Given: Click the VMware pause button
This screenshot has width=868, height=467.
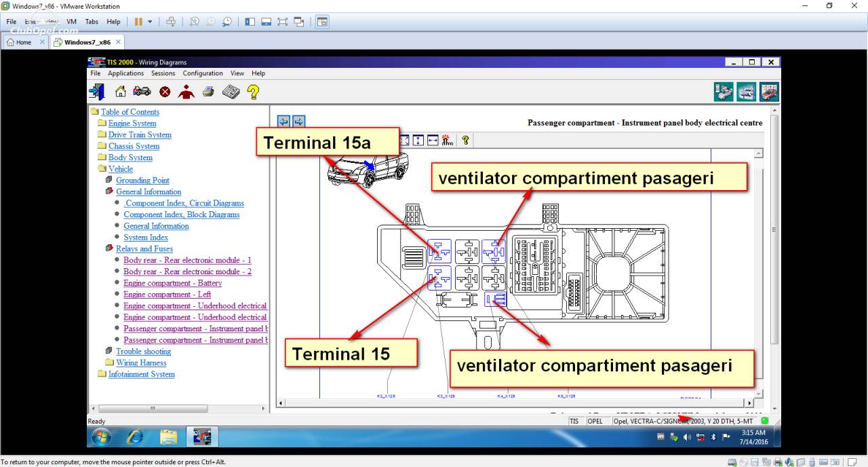Looking at the screenshot, I should pos(138,22).
